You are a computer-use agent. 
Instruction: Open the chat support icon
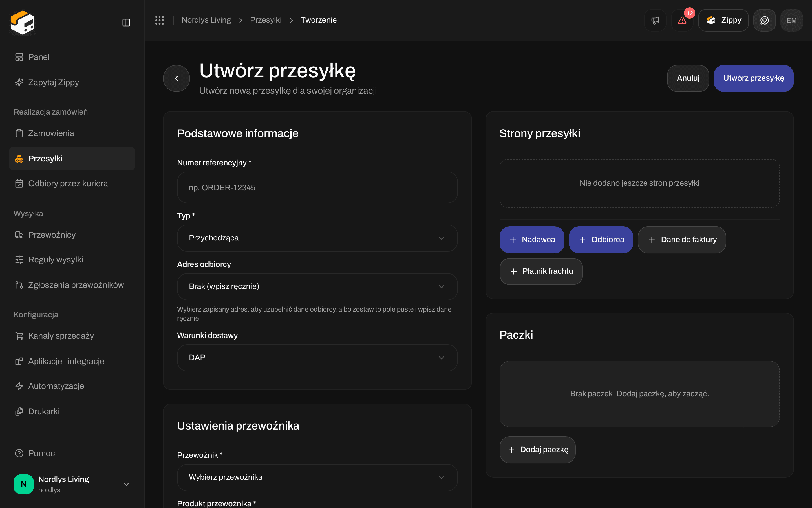(x=764, y=20)
